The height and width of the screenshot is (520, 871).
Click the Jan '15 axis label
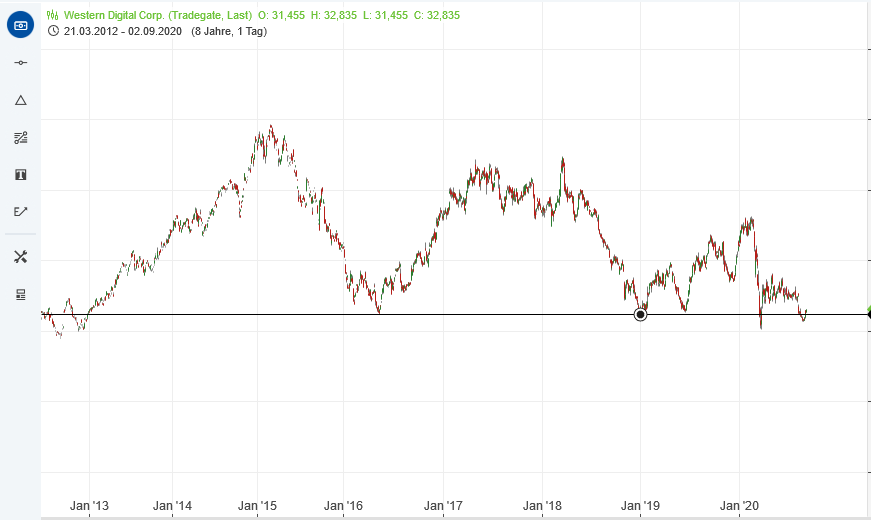[257, 506]
